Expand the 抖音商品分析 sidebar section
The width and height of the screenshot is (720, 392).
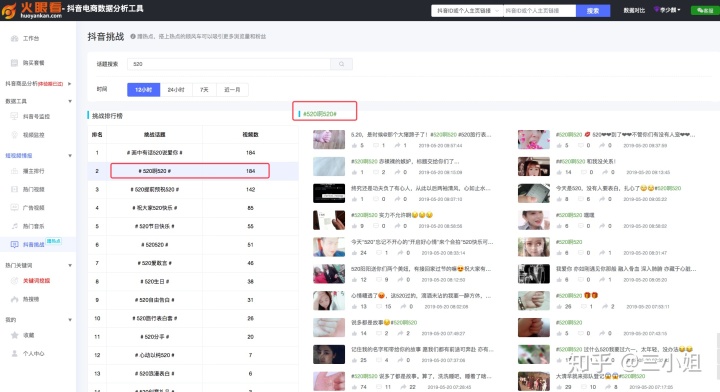[69, 84]
